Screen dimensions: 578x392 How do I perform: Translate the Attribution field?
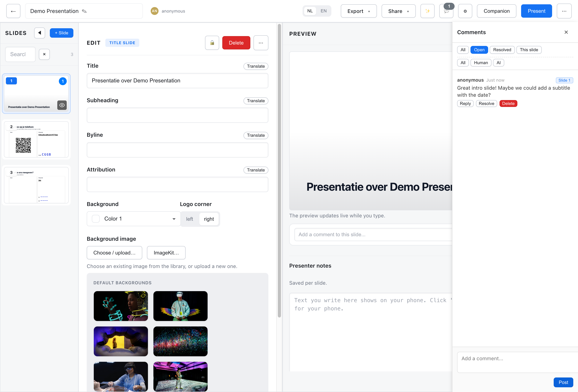256,170
